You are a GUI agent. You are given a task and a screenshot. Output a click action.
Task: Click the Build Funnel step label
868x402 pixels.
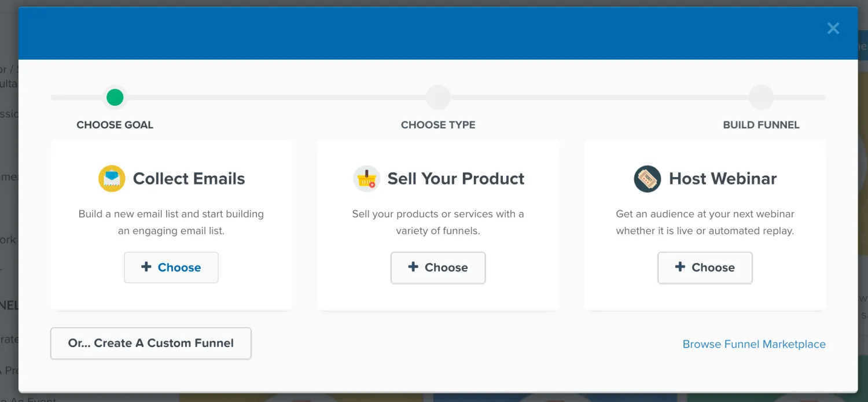[x=761, y=125]
